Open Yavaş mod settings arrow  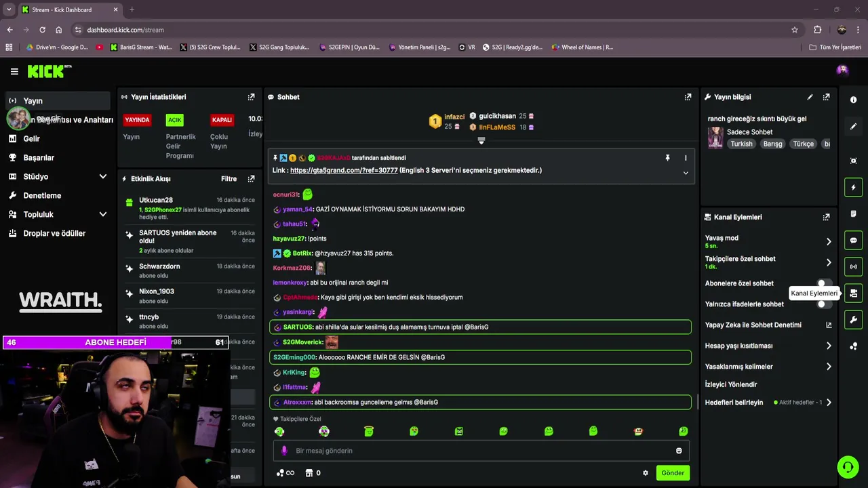click(828, 241)
